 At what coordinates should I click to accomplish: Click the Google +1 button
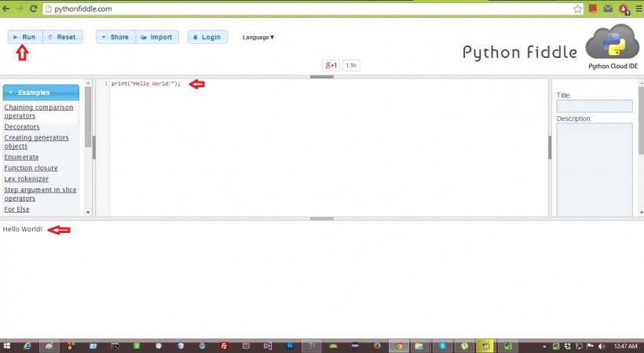(331, 65)
